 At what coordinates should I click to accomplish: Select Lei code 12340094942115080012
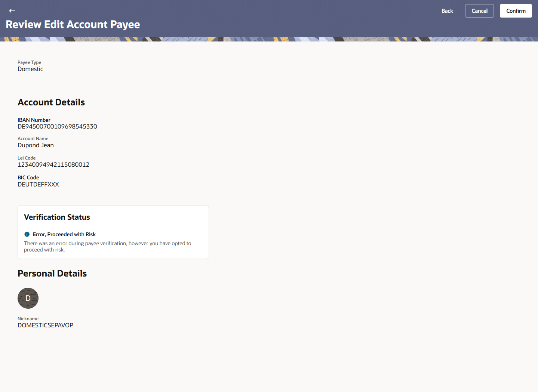[x=53, y=165]
